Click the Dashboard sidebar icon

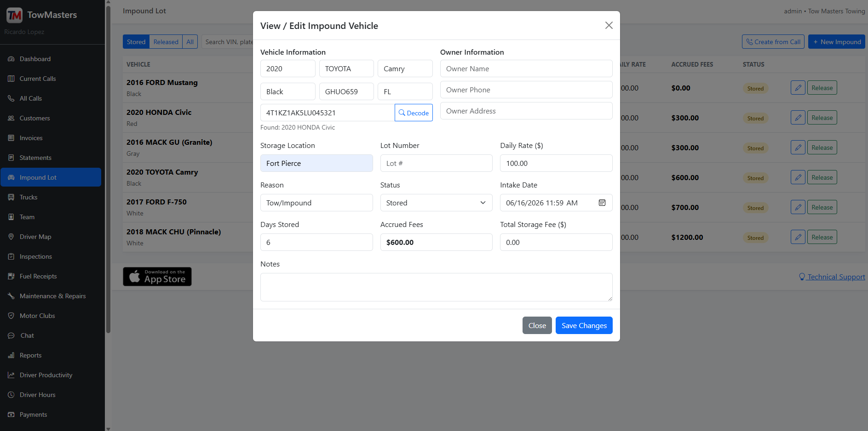click(x=11, y=59)
